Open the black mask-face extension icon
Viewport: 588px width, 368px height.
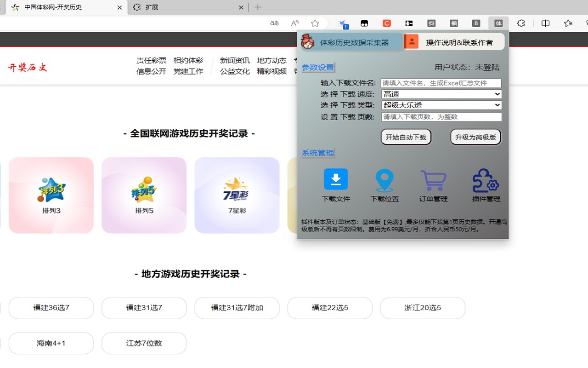(x=364, y=23)
